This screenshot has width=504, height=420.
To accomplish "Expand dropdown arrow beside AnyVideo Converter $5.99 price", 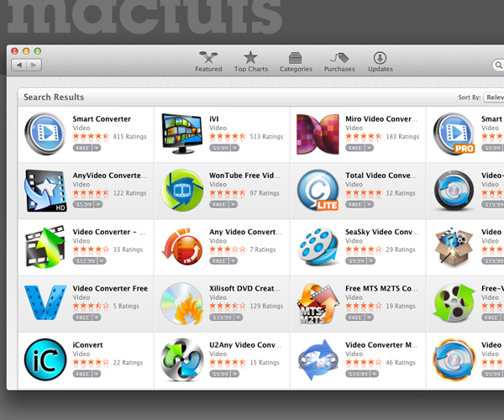I will [98, 204].
